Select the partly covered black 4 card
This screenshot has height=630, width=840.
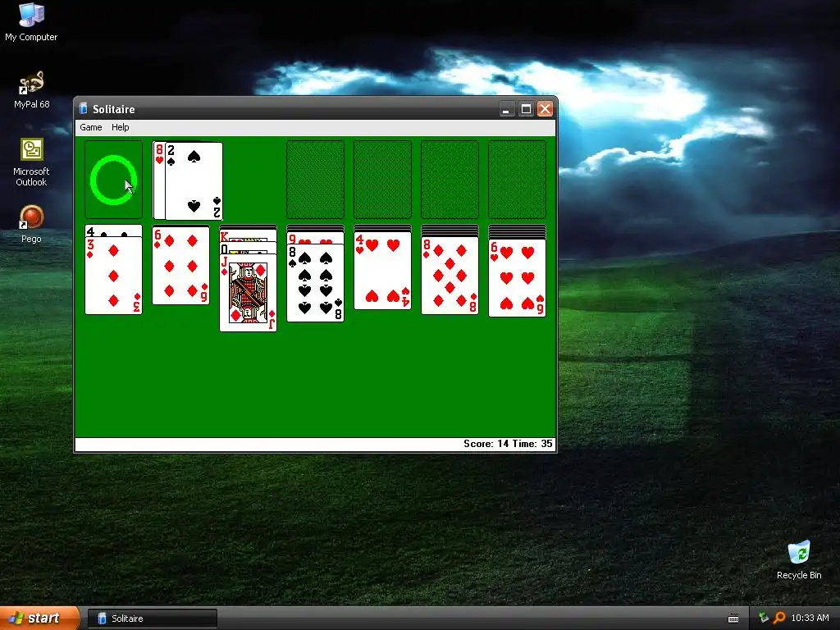pyautogui.click(x=113, y=231)
